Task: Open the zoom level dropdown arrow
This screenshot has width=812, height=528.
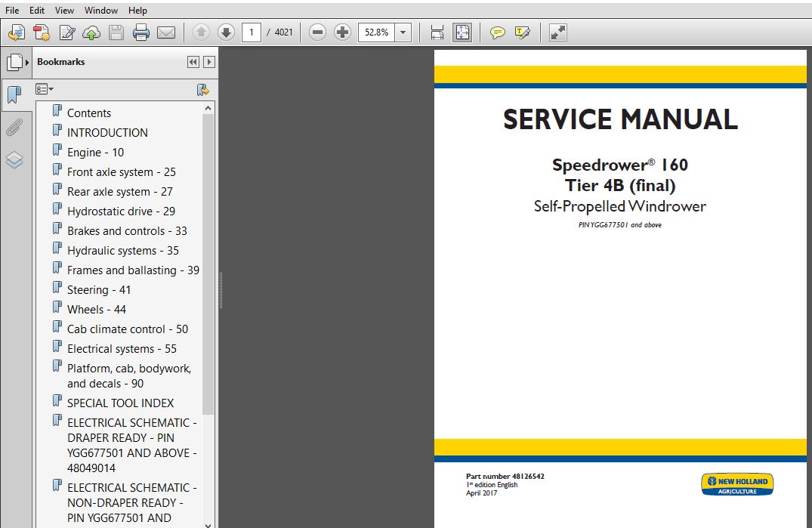Action: click(403, 32)
